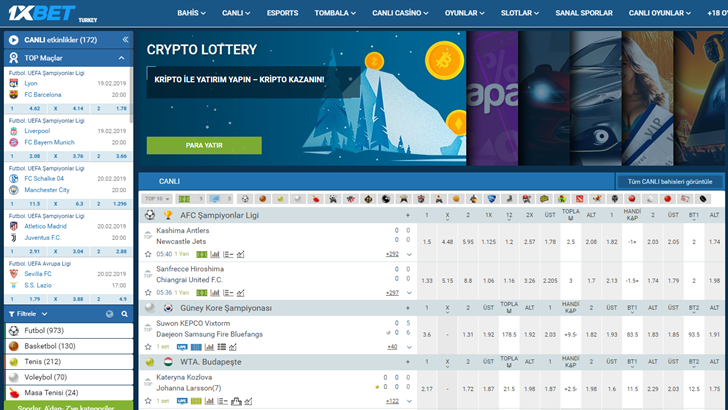The image size is (728, 410).
Task: Open video stream filter with count 5
Action: coord(220,199)
